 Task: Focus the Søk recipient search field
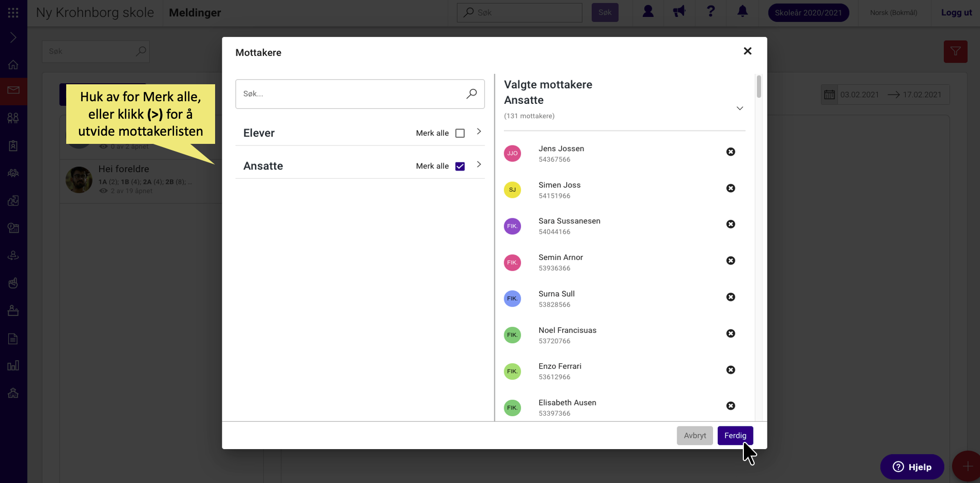(x=359, y=94)
